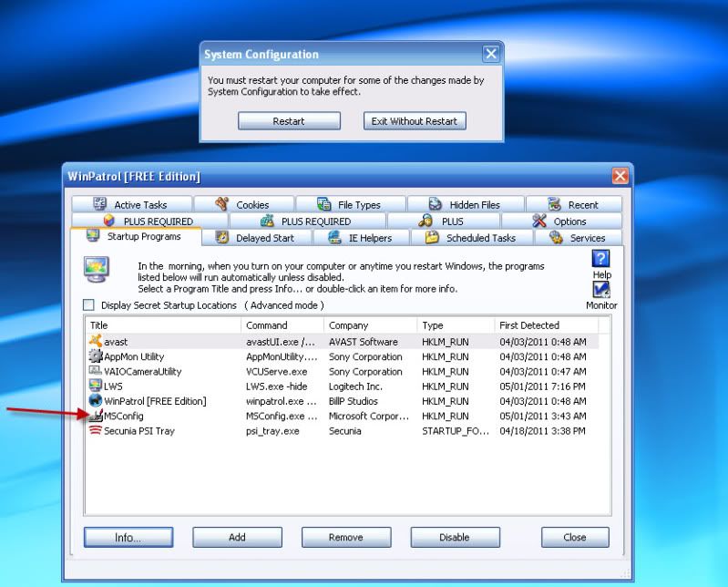Click the 05/01/2011 7:16 PM date cell

542,386
